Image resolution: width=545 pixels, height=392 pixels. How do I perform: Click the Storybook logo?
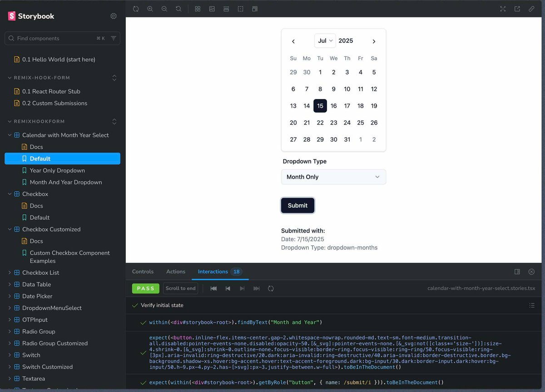pyautogui.click(x=31, y=16)
